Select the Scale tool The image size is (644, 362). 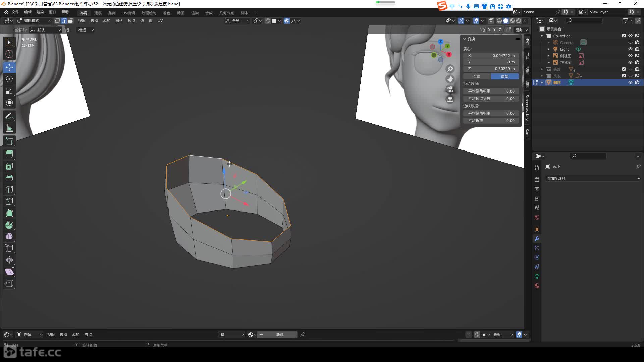(9, 91)
